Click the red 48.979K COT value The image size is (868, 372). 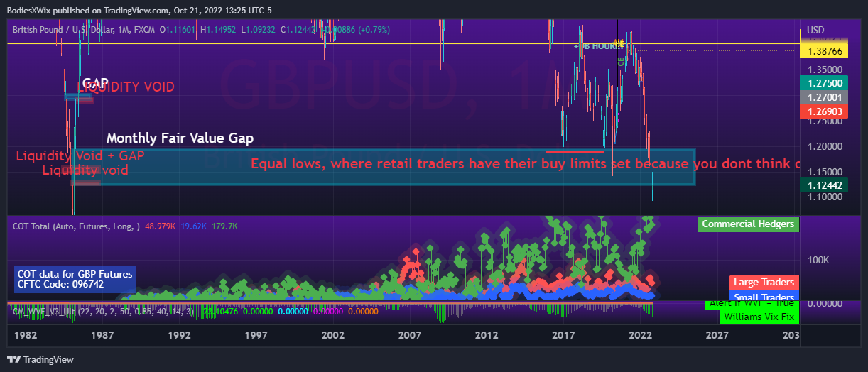click(161, 226)
